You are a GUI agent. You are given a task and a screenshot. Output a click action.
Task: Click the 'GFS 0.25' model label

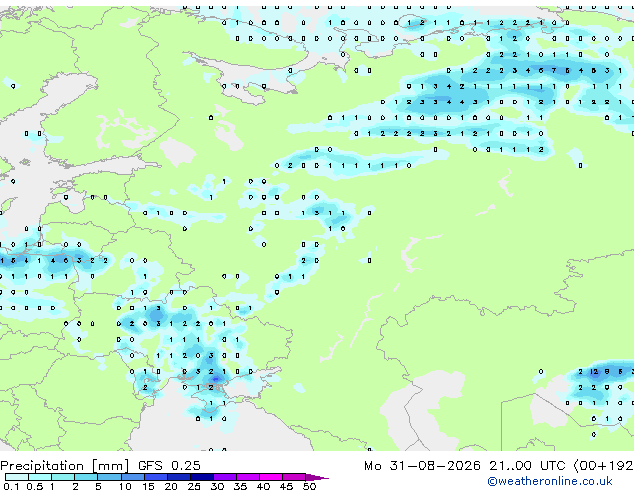pyautogui.click(x=169, y=466)
